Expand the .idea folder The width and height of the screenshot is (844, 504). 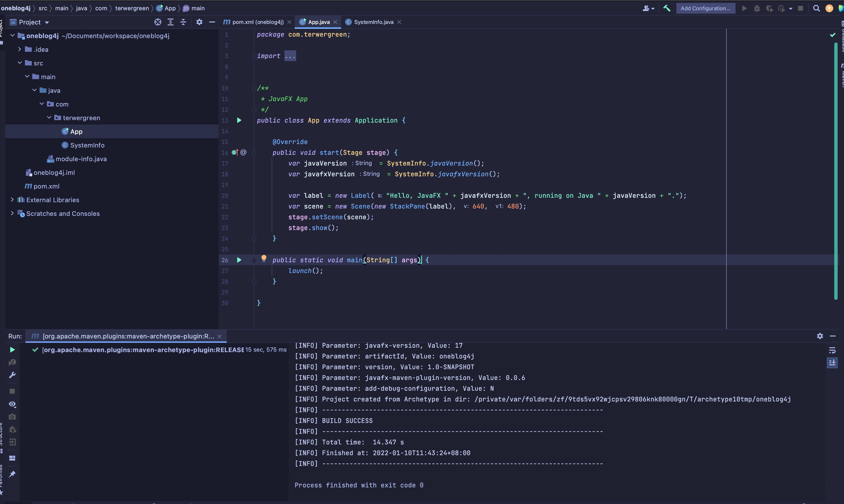[x=20, y=49]
